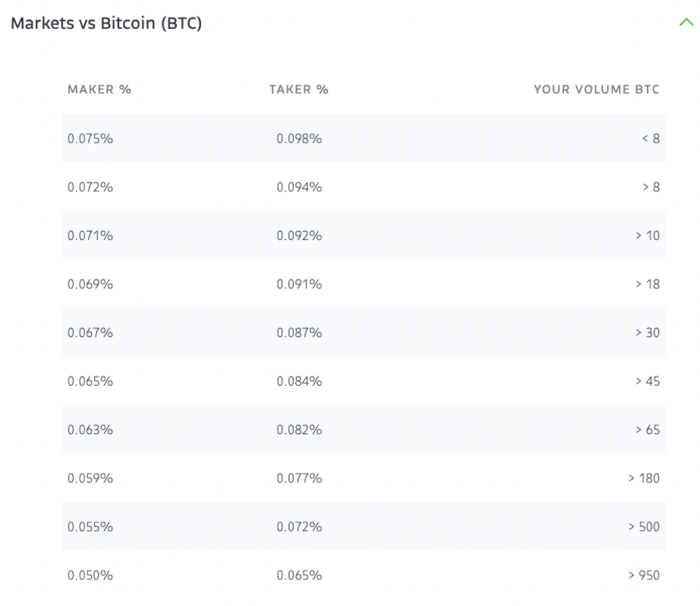
Task: Select the 0.077% taker fee value
Action: pyautogui.click(x=299, y=478)
